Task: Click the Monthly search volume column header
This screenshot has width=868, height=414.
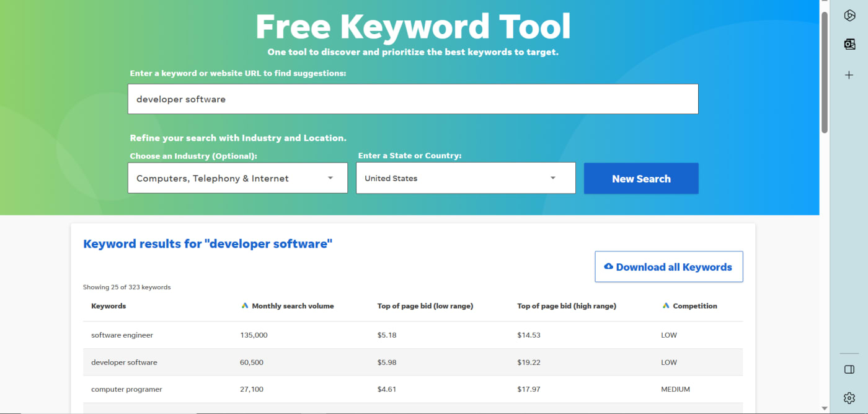Action: click(x=293, y=306)
